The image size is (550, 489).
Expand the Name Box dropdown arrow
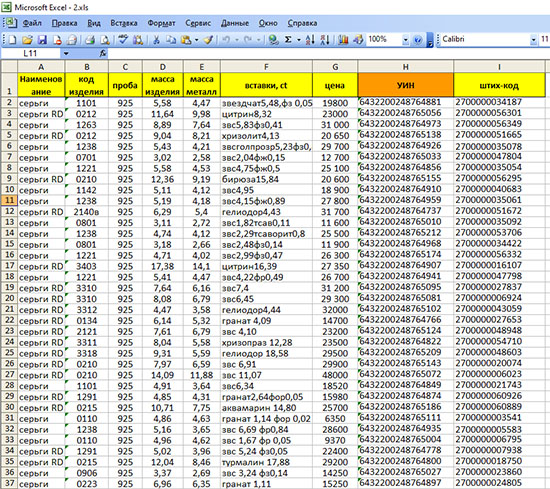(x=66, y=54)
